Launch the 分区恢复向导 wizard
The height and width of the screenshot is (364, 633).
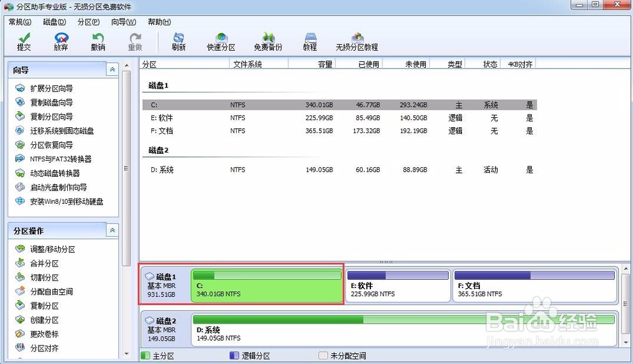[44, 145]
